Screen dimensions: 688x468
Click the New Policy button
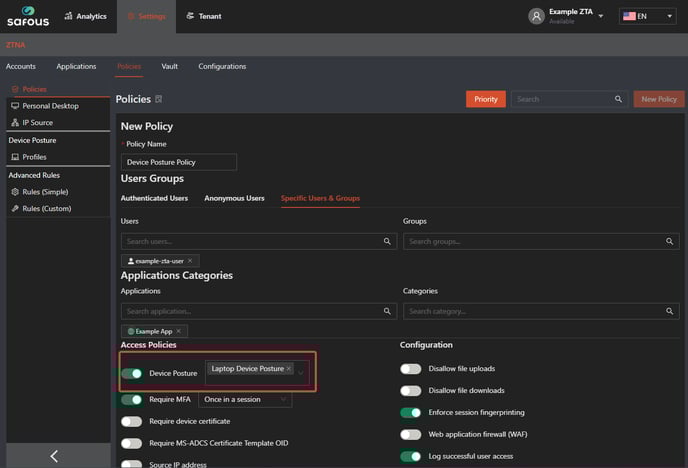(x=659, y=99)
